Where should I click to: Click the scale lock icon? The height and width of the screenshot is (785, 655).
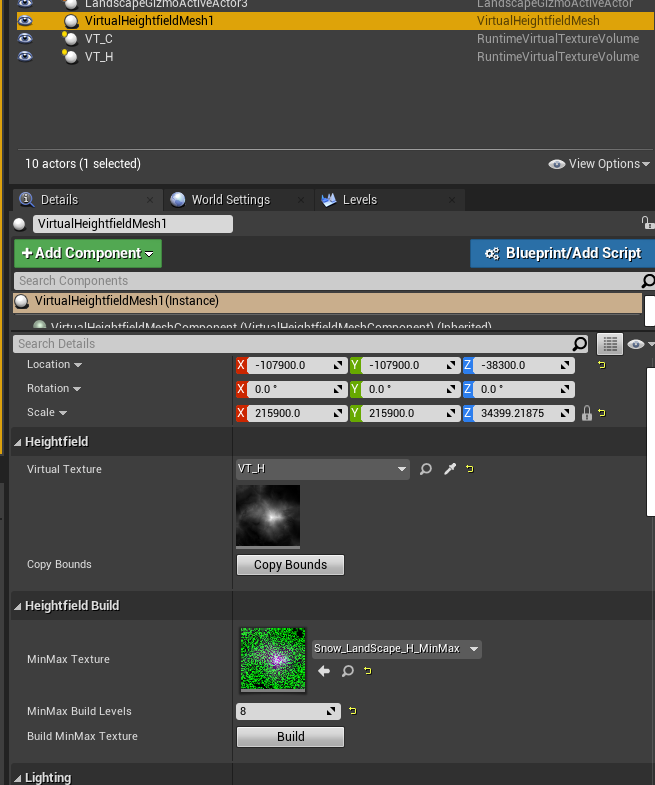587,413
